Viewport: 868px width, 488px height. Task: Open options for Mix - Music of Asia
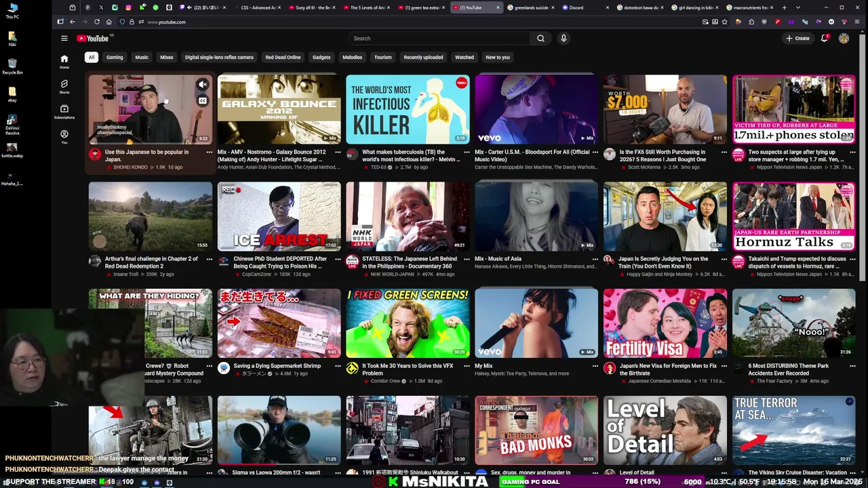point(595,259)
